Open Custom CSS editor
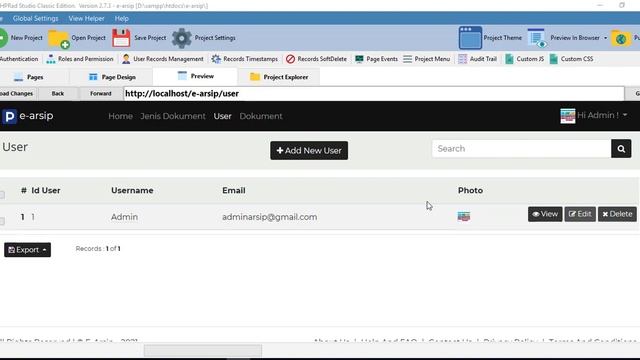Screen dimensions: 640x360 pyautogui.click(x=571, y=59)
